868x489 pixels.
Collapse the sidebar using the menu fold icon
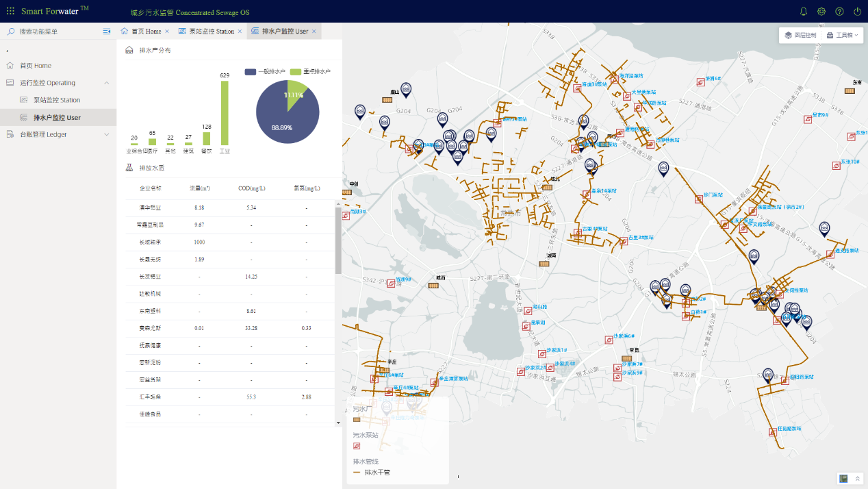pos(107,32)
